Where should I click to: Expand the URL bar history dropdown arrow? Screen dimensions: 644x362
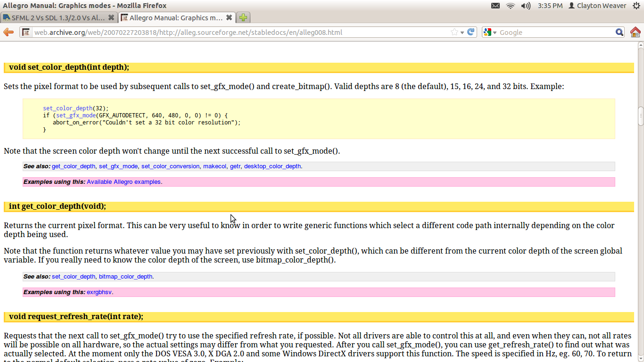[462, 32]
